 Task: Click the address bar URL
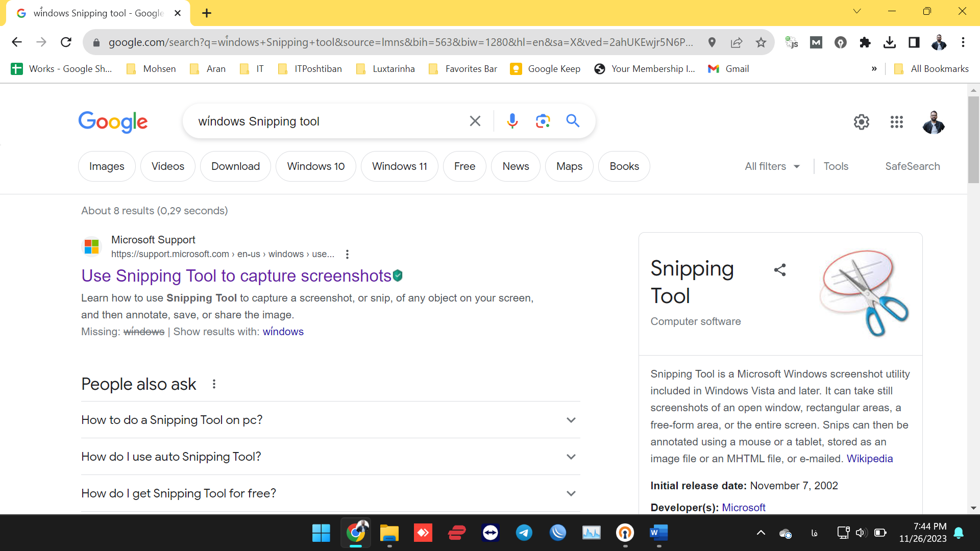click(401, 42)
